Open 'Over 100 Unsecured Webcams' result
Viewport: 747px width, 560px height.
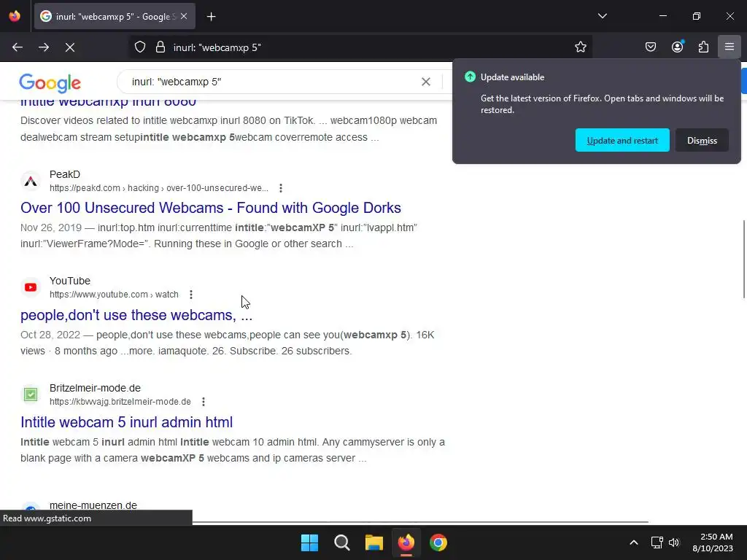(211, 208)
